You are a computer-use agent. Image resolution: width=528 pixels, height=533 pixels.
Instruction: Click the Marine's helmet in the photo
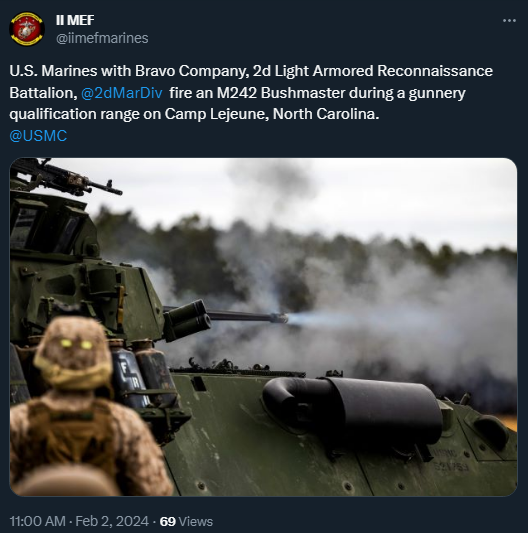pyautogui.click(x=73, y=350)
